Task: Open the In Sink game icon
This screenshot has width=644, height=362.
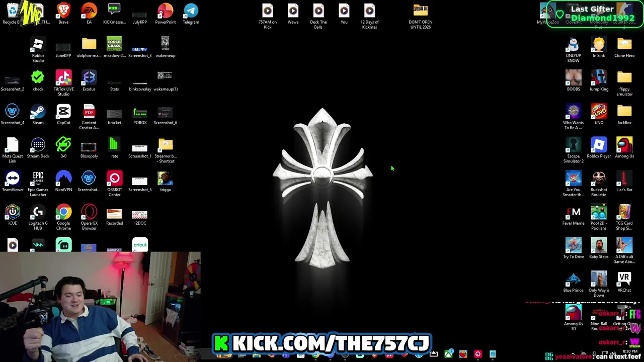Action: [599, 47]
